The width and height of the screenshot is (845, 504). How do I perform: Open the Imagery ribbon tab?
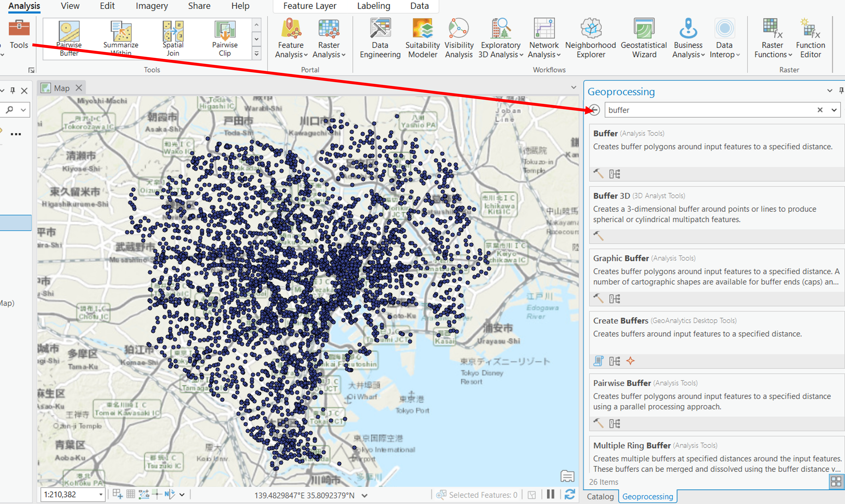pyautogui.click(x=152, y=6)
